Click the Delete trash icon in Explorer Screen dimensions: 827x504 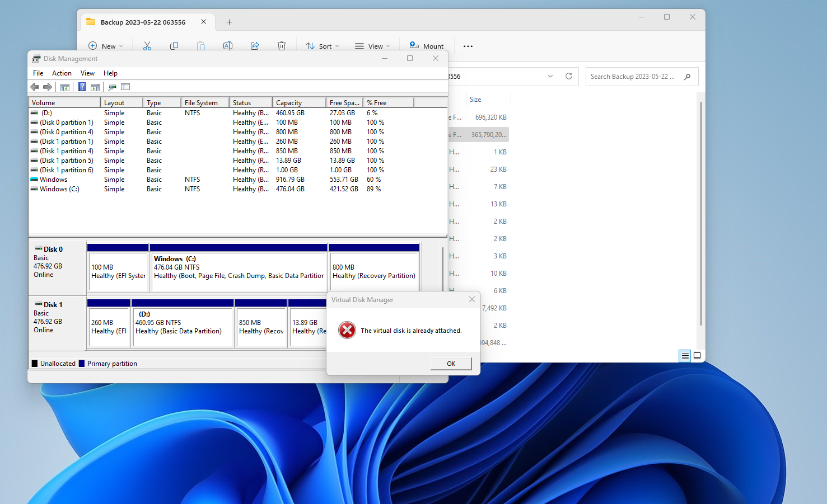pyautogui.click(x=282, y=46)
